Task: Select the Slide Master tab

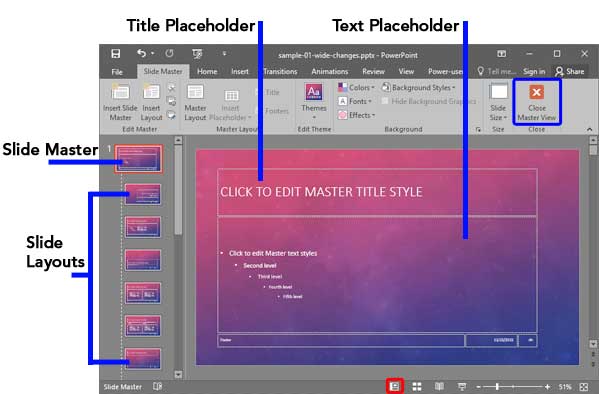Action: coord(163,71)
